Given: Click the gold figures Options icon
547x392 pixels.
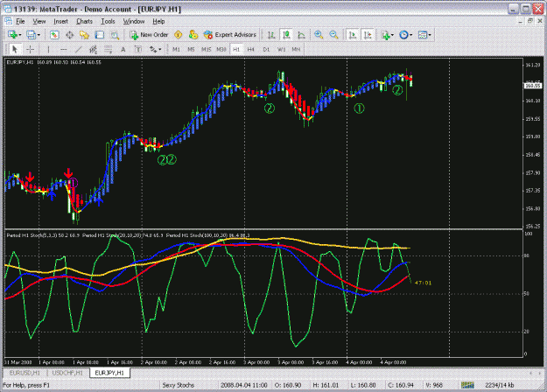Looking at the screenshot, I should click(x=193, y=35).
